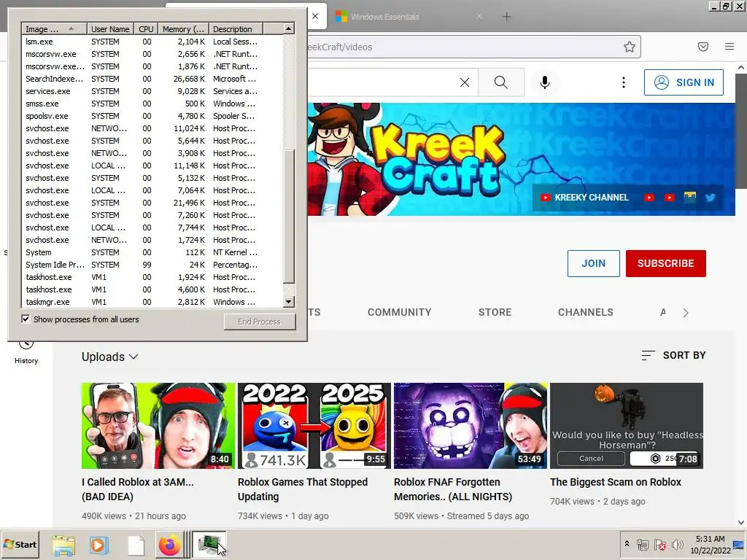
Task: Click the volume speaker tray icon
Action: tap(677, 544)
